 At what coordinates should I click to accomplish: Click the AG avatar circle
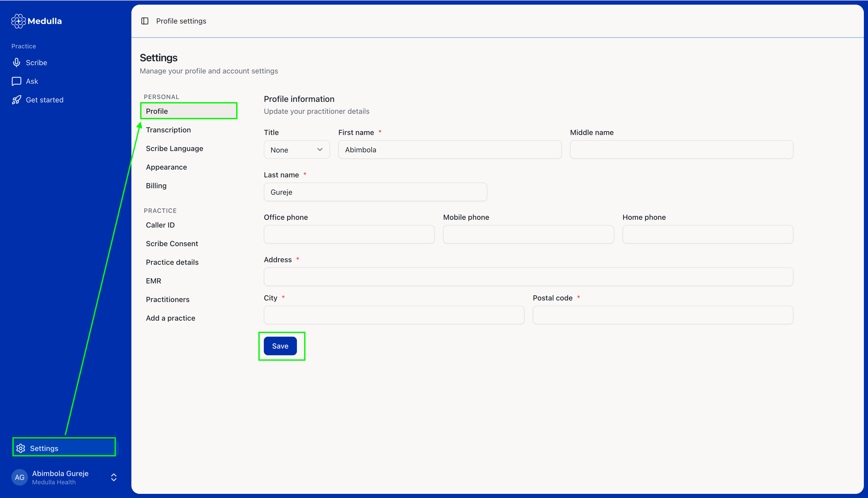coord(19,477)
